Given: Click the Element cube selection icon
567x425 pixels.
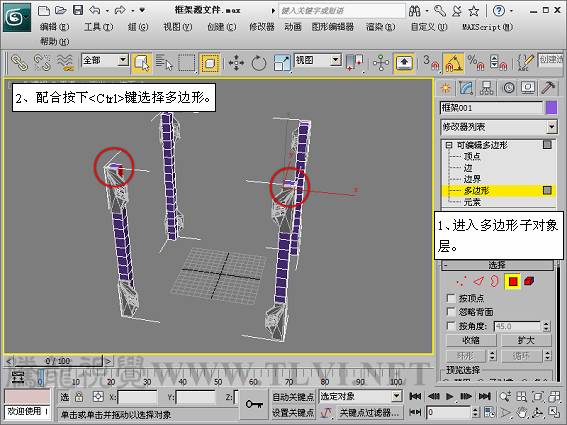Looking at the screenshot, I should (x=529, y=281).
